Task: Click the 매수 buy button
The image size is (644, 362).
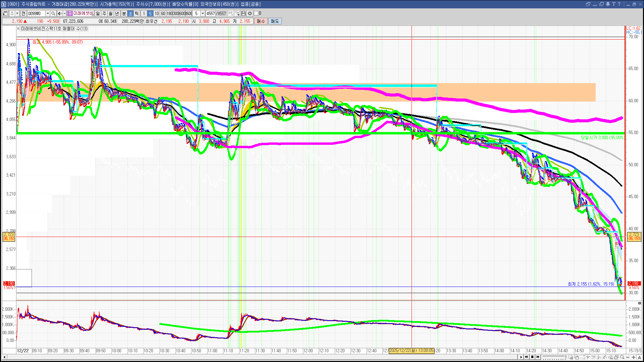Action: [x=261, y=21]
